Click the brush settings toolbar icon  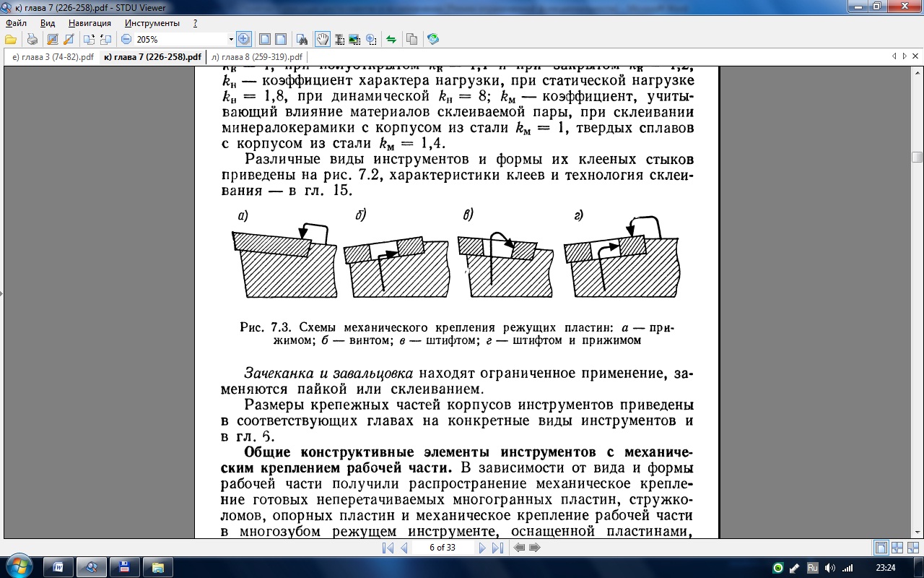coord(69,39)
